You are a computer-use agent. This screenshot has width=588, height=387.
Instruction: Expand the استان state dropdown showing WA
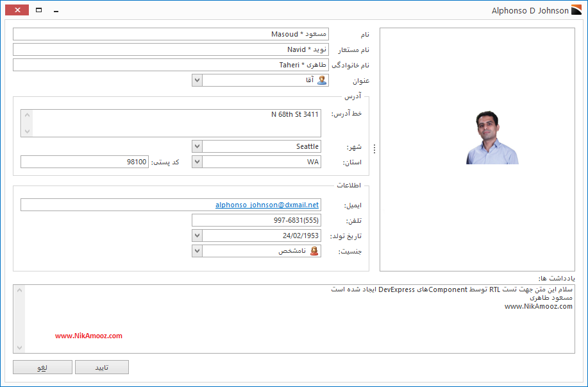pos(197,162)
